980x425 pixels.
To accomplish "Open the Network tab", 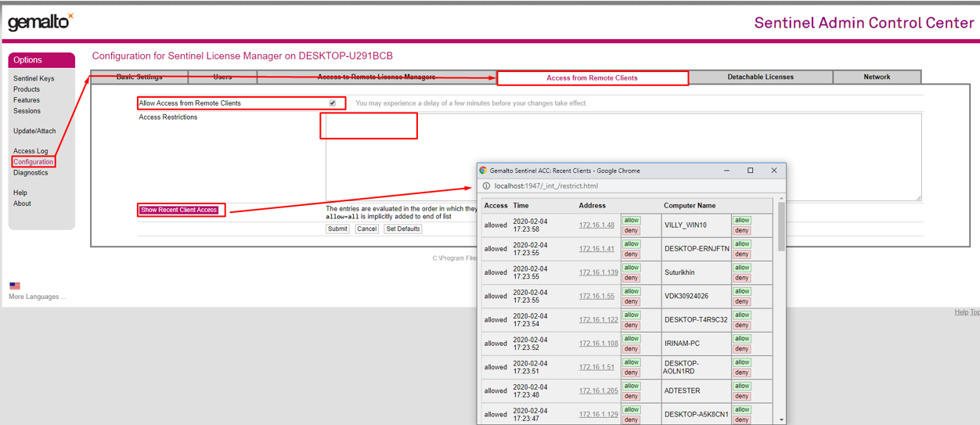I will pos(877,77).
